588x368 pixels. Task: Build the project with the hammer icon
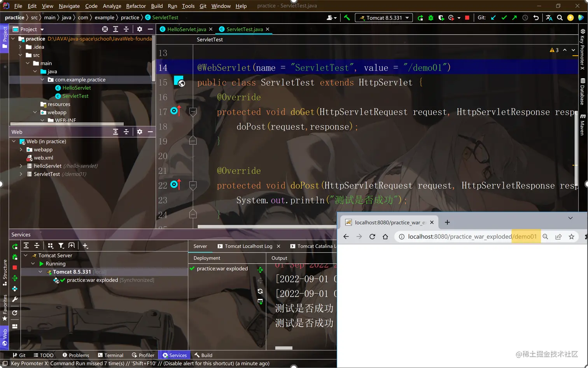[x=347, y=18]
